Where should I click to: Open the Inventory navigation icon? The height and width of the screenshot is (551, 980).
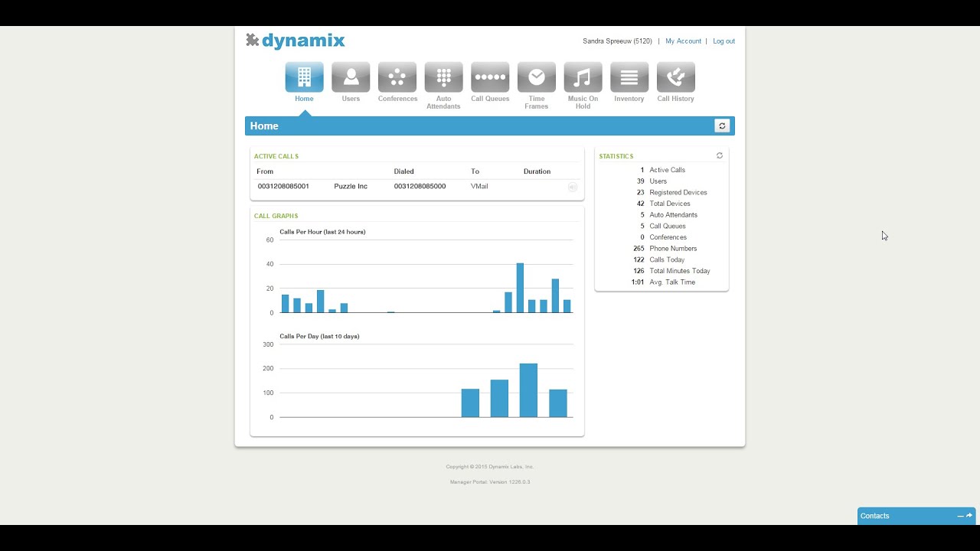(629, 77)
